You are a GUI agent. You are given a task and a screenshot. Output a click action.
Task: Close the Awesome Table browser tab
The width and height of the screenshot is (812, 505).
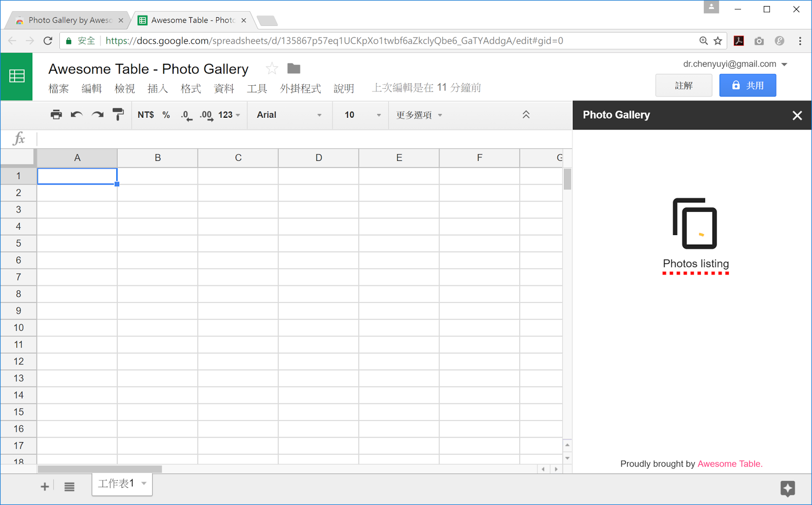[x=244, y=20]
